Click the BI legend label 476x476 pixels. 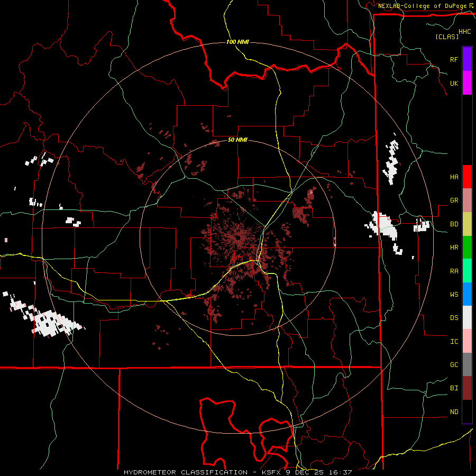(x=454, y=388)
